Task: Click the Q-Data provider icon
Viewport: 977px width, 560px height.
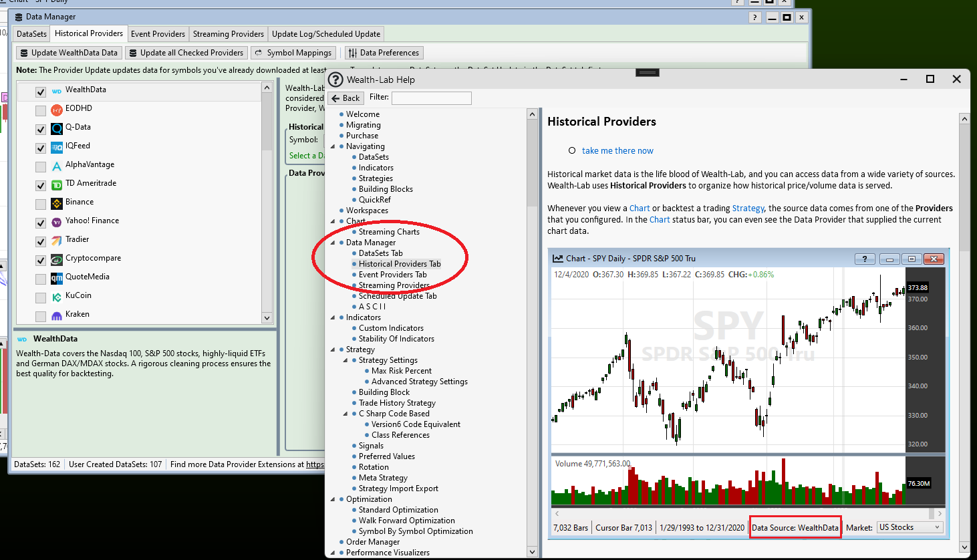Action: (57, 129)
